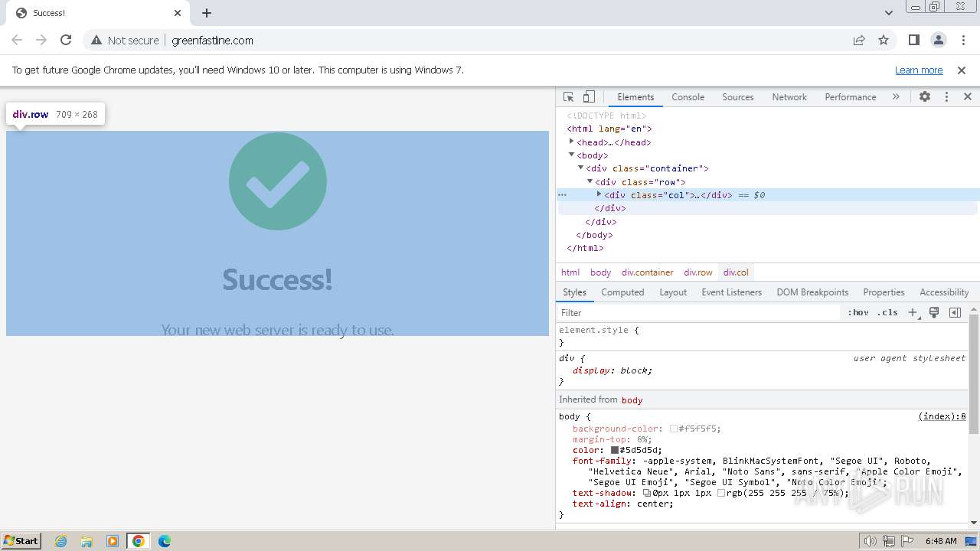Viewport: 980px width, 551px height.
Task: Collapse the div class container node
Action: 580,168
